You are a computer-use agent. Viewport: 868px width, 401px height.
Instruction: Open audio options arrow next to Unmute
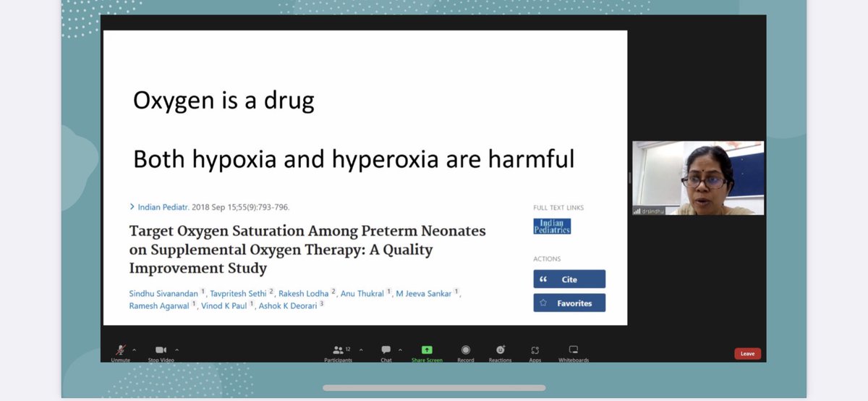(x=135, y=350)
